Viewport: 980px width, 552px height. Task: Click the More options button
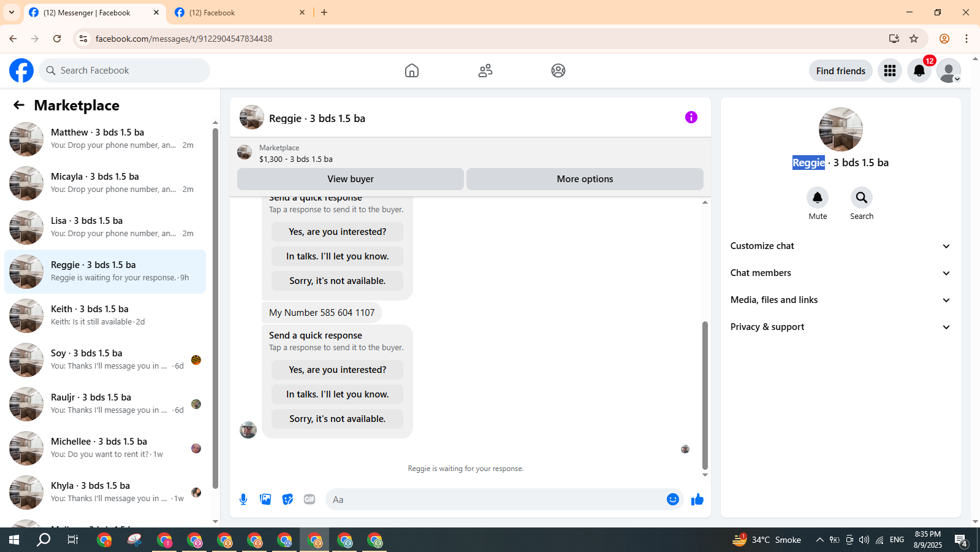point(585,179)
